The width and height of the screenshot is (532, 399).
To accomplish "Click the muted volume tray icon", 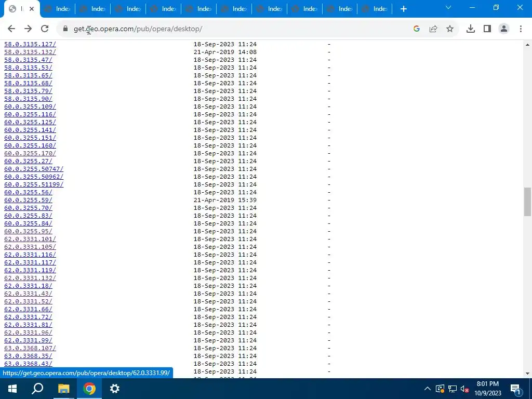I will pos(464,389).
